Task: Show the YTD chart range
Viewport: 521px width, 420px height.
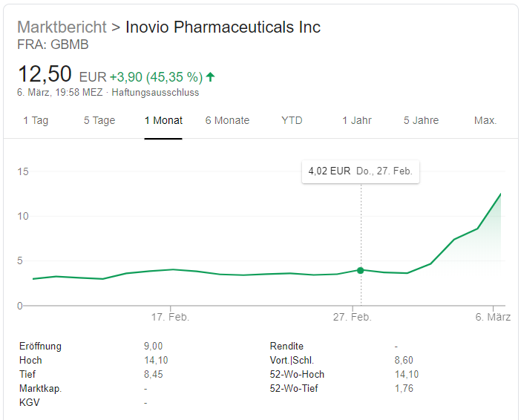Action: click(292, 120)
